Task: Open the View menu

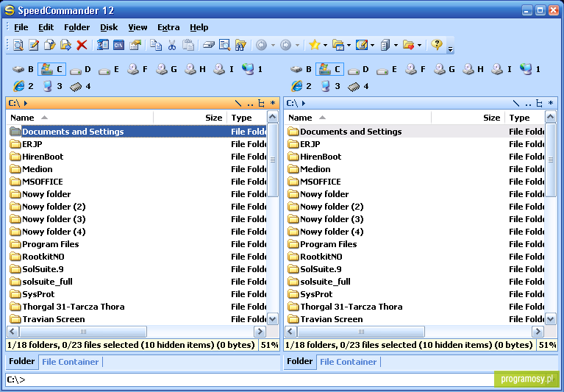Action: pos(138,27)
